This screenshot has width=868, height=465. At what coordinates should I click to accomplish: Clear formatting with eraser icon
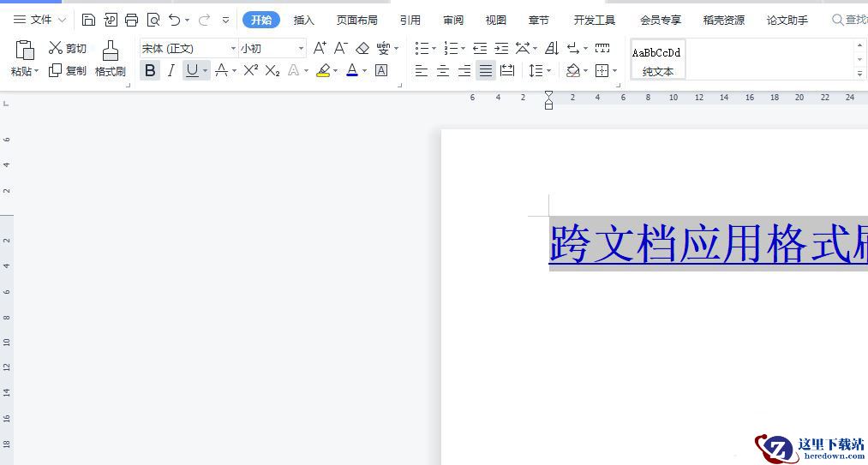[x=362, y=48]
